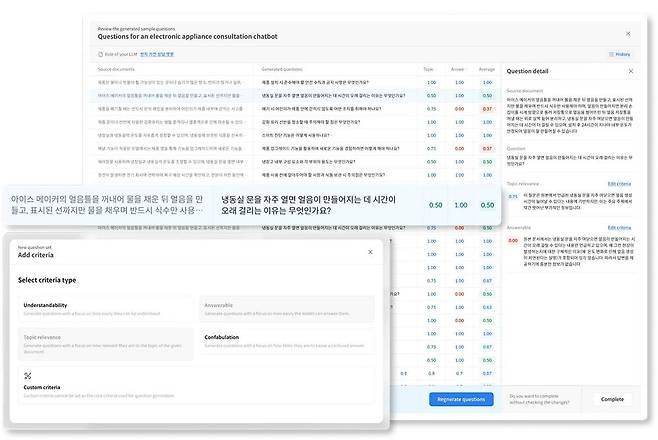Click the Complete button
This screenshot has width=658, height=440.
[612, 399]
